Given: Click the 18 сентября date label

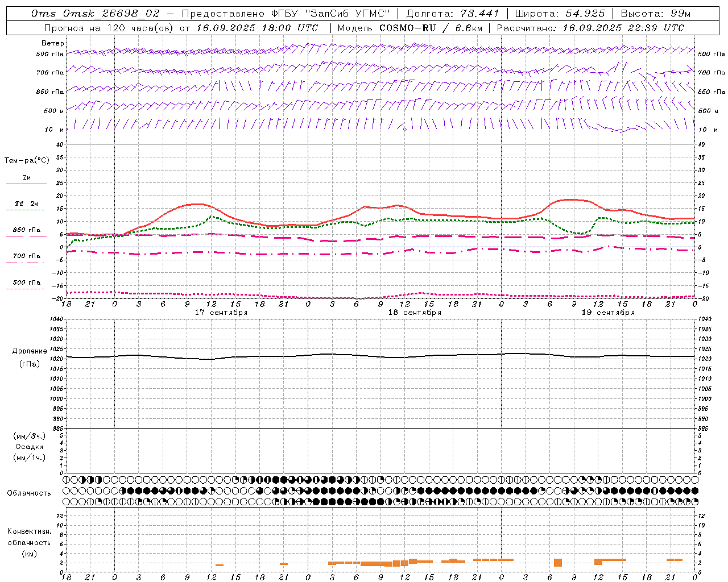Looking at the screenshot, I should [x=415, y=313].
